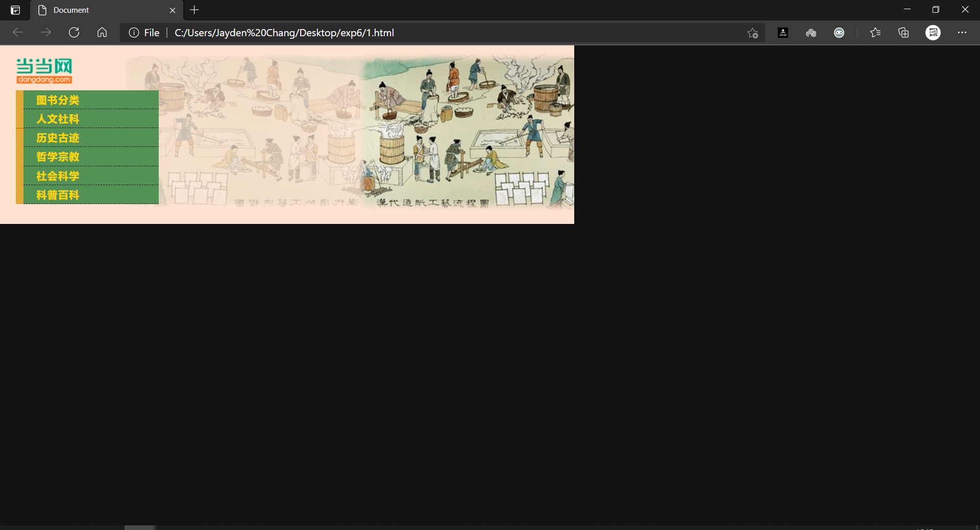Go back to previous page

pos(18,33)
